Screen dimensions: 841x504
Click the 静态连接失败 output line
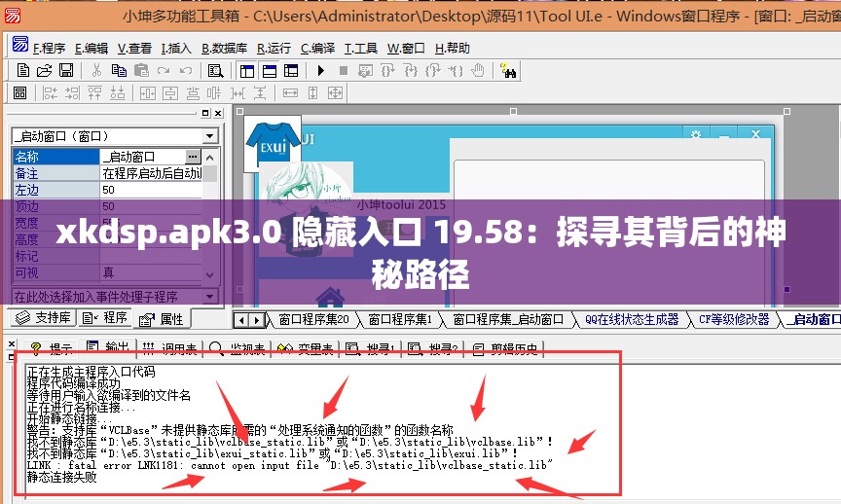[x=61, y=477]
